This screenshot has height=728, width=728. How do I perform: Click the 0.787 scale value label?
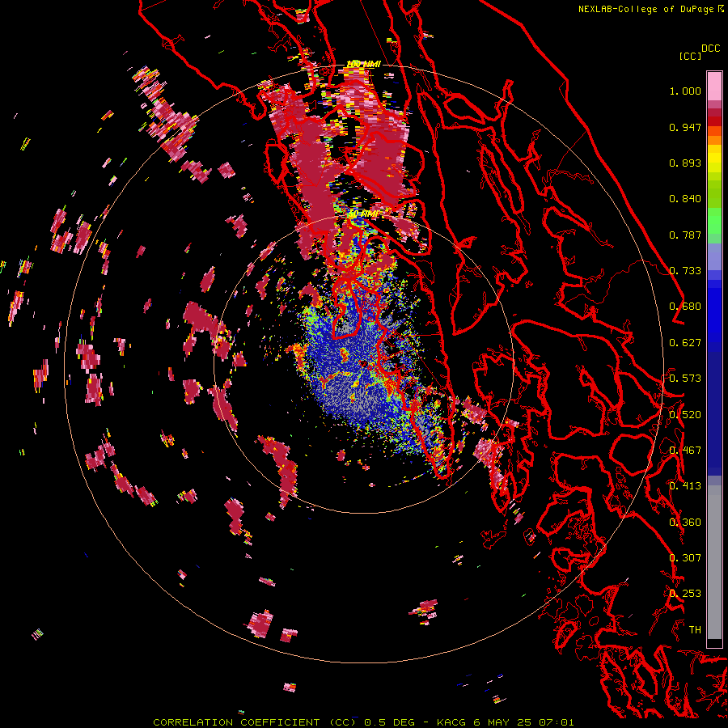click(685, 235)
